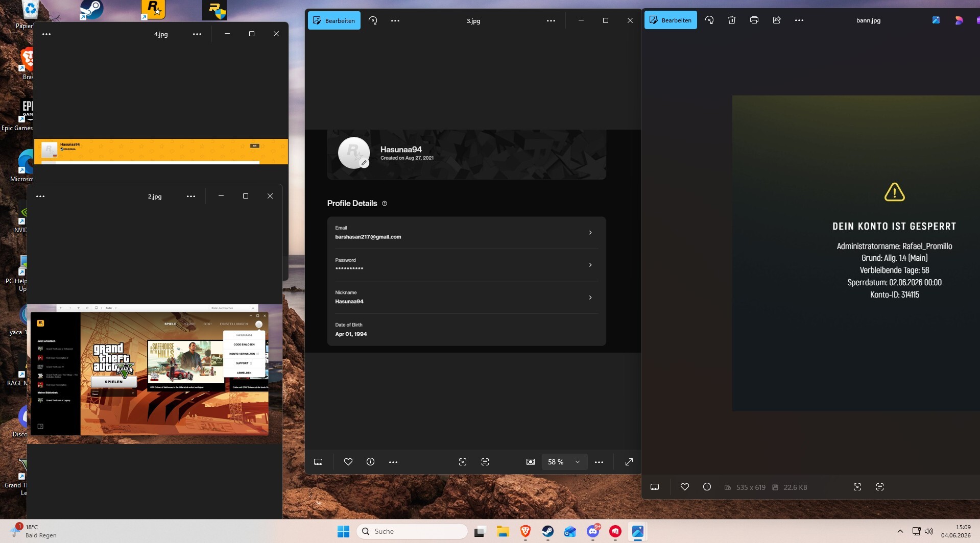This screenshot has height=543, width=980.
Task: Switch to the Photos app on the taskbar
Action: click(638, 531)
